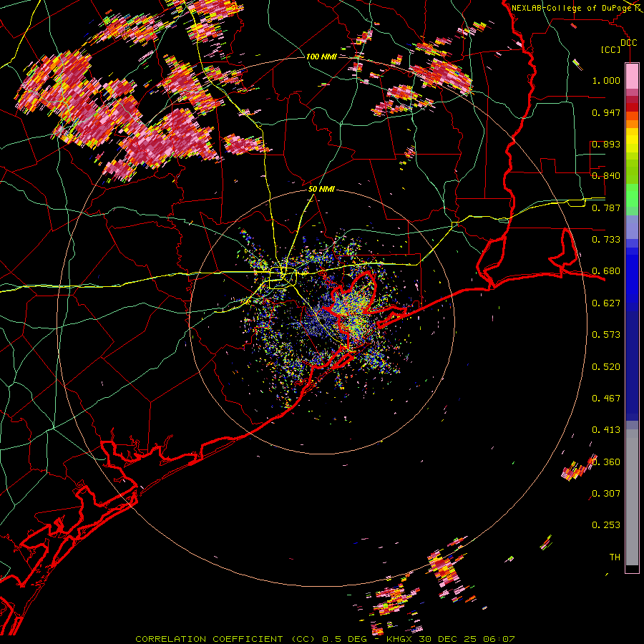This screenshot has width=644, height=644.
Task: Select the 0.680 legend value
Action: (x=606, y=271)
